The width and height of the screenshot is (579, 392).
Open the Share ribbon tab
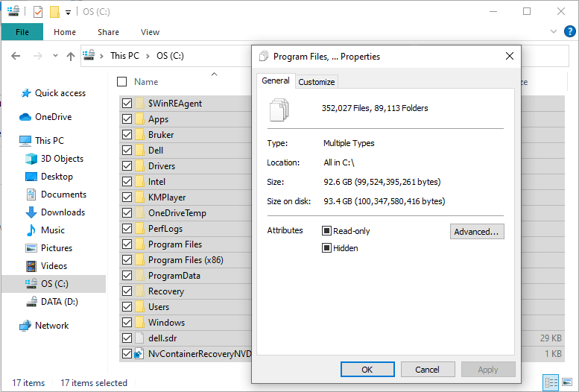pyautogui.click(x=108, y=32)
